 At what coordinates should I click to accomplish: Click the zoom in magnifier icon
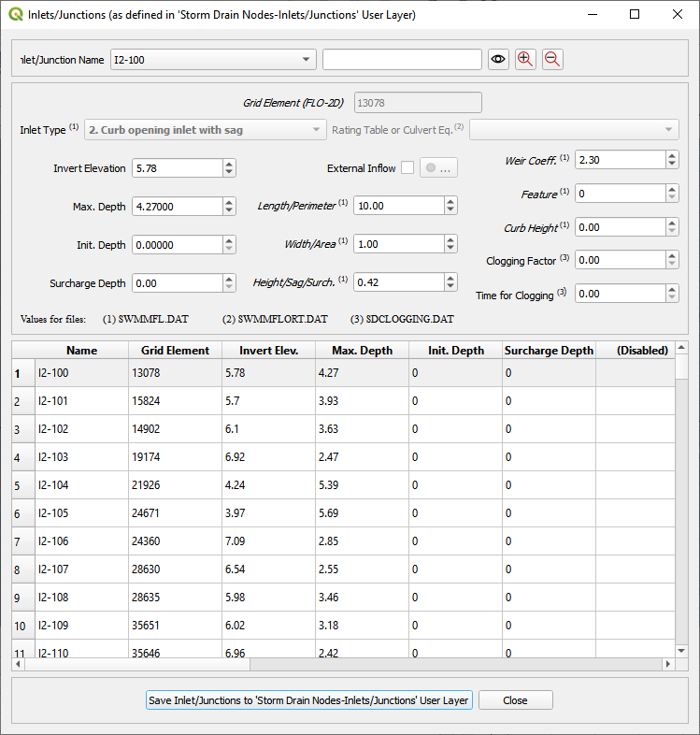[525, 59]
